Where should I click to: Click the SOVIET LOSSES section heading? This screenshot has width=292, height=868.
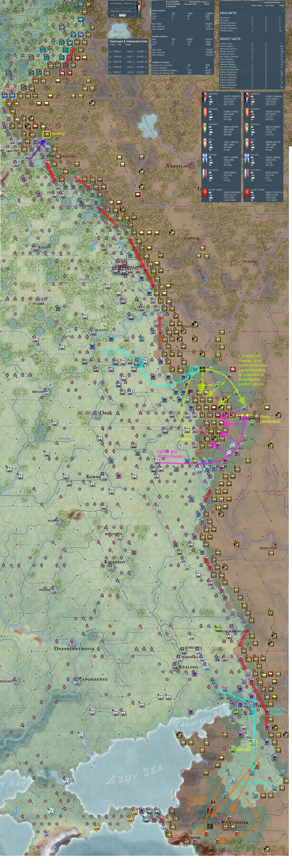160,36
